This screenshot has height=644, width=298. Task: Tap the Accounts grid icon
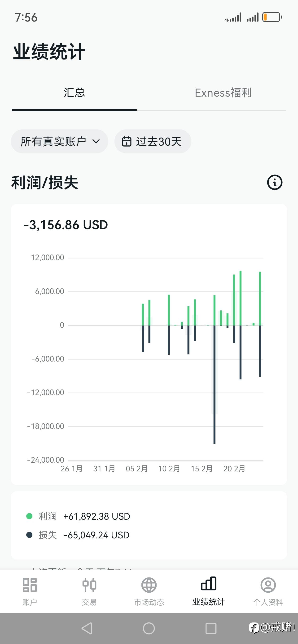30,585
